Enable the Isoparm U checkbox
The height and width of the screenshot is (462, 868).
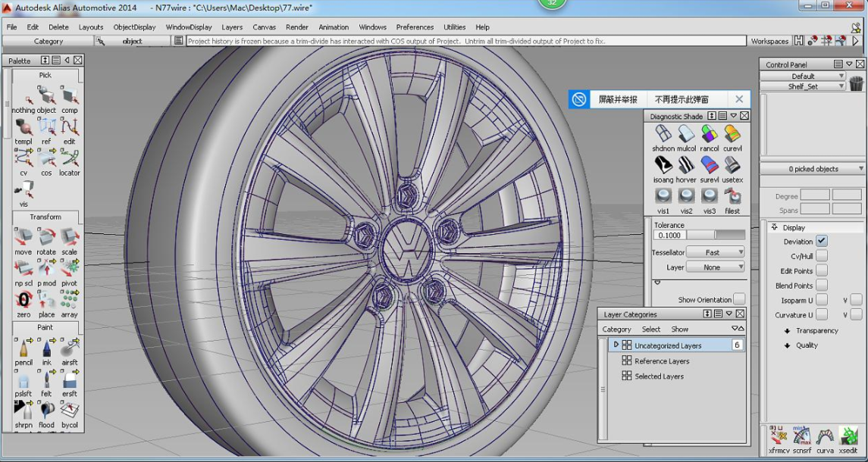point(822,300)
